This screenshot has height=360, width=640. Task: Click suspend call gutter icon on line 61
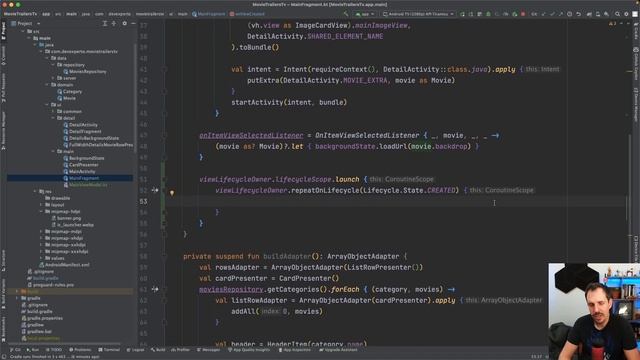point(155,289)
